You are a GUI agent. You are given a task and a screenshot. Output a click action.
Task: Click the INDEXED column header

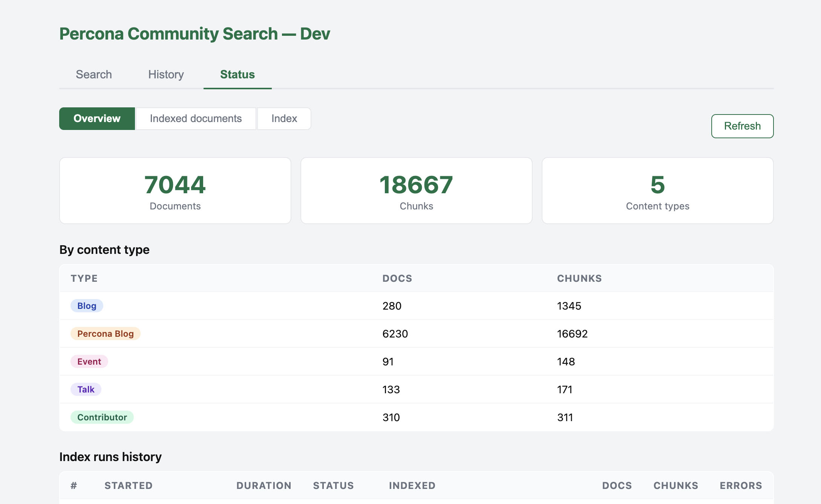(x=412, y=486)
